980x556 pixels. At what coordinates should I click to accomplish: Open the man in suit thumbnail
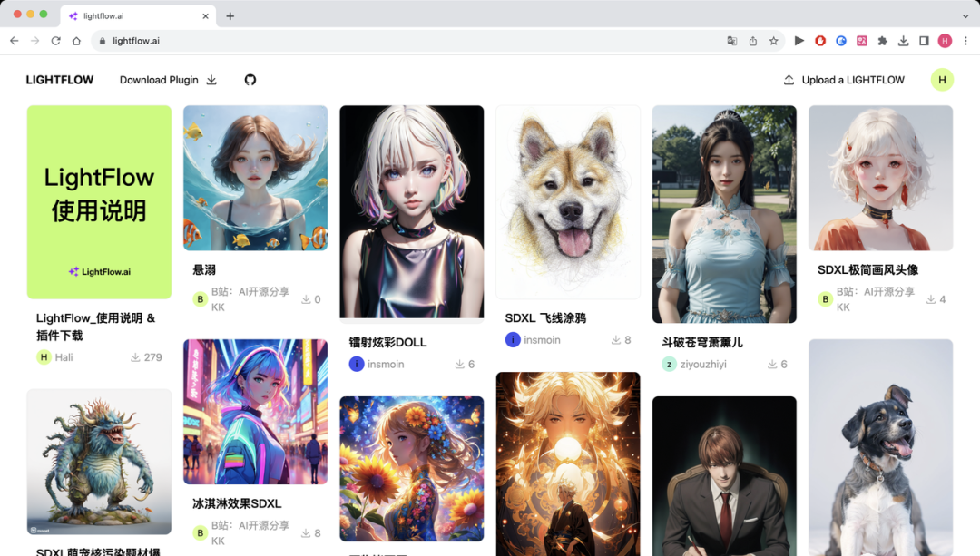click(724, 476)
